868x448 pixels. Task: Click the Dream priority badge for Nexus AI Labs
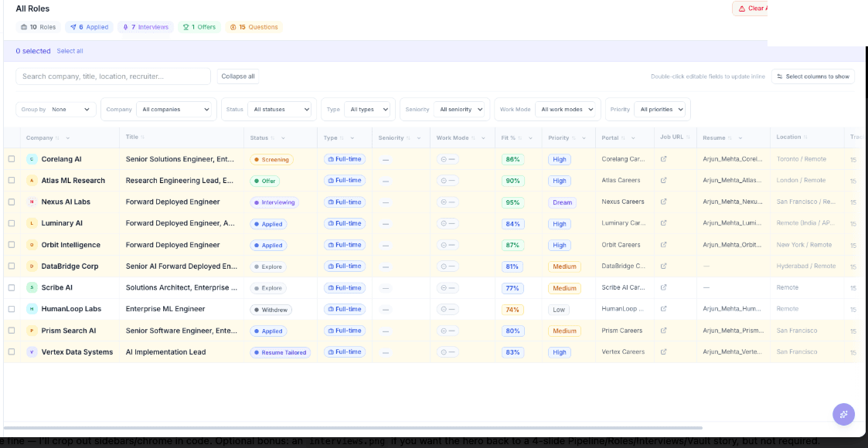pos(562,202)
